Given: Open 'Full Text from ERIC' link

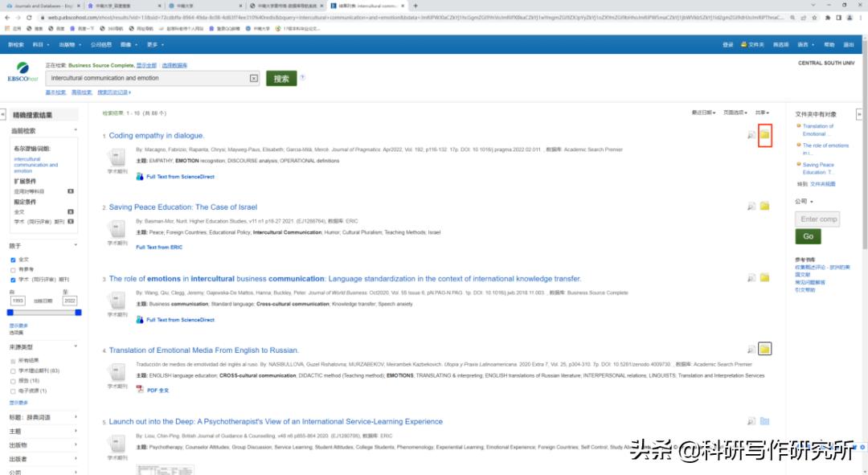Looking at the screenshot, I should (159, 247).
